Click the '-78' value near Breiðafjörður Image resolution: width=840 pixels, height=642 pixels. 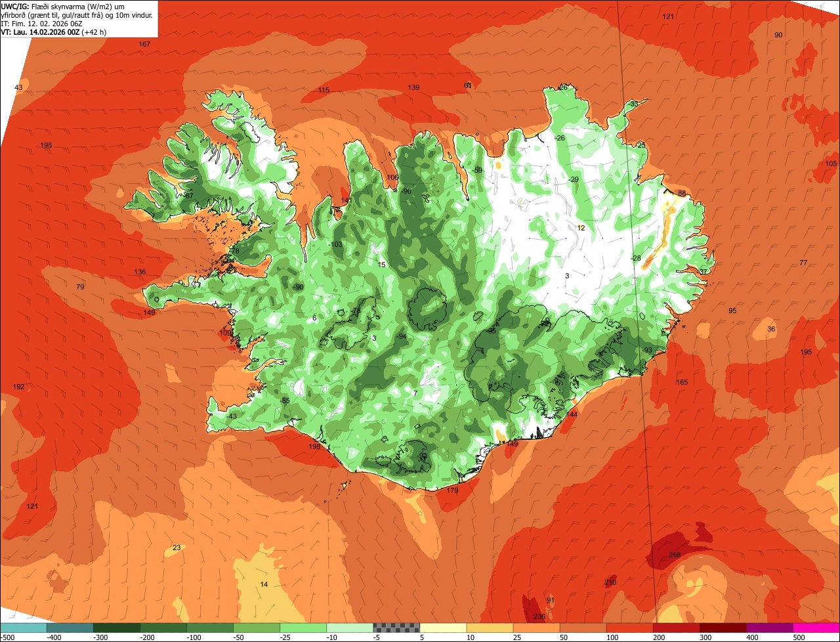(x=234, y=251)
